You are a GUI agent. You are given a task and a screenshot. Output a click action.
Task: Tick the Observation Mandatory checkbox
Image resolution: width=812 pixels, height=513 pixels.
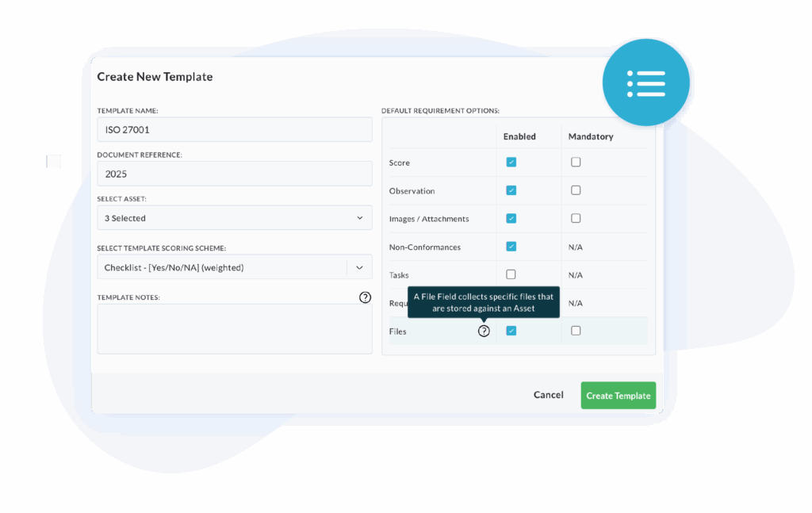click(x=576, y=190)
